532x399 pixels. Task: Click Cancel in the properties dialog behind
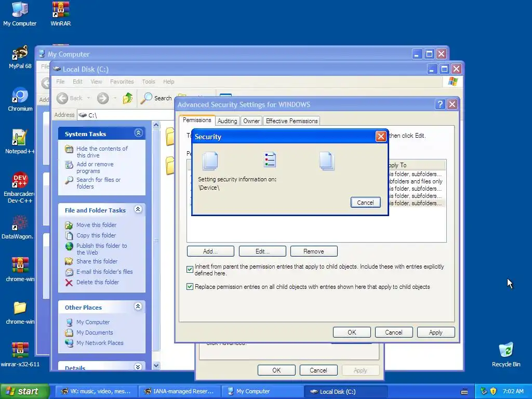tap(318, 370)
